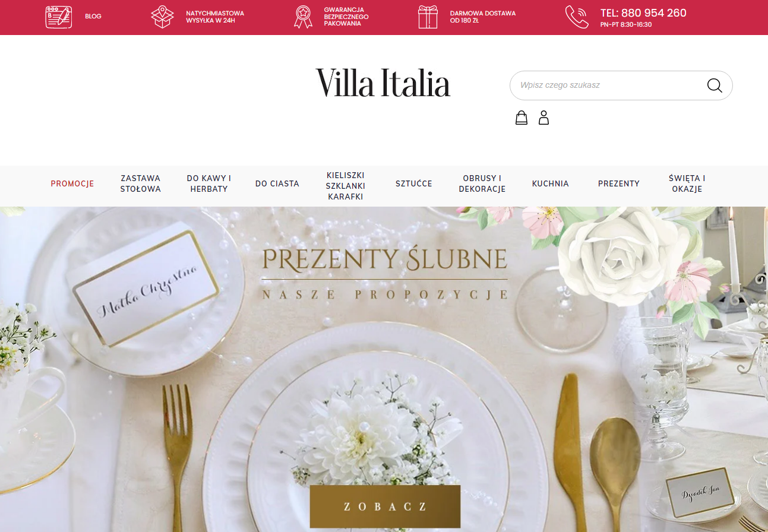Open the shopping bag cart
The height and width of the screenshot is (532, 768).
pos(522,118)
